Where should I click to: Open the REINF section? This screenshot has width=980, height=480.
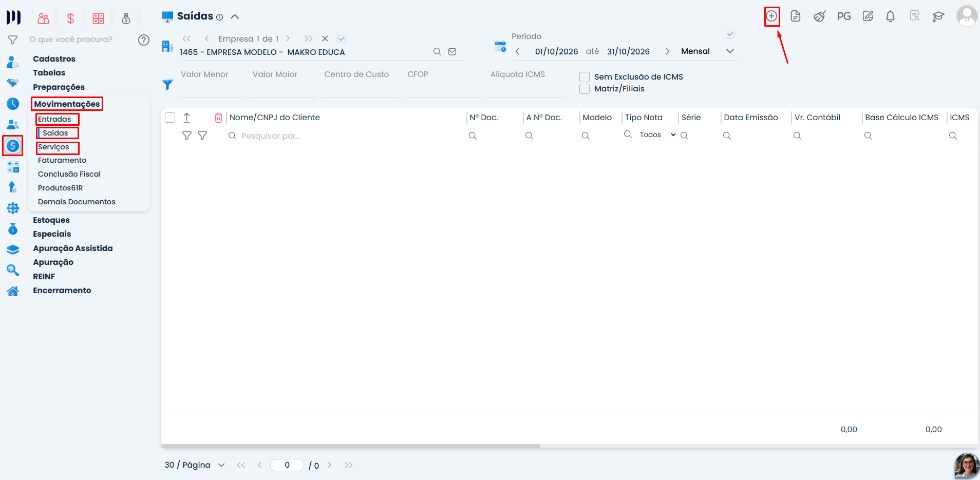44,276
